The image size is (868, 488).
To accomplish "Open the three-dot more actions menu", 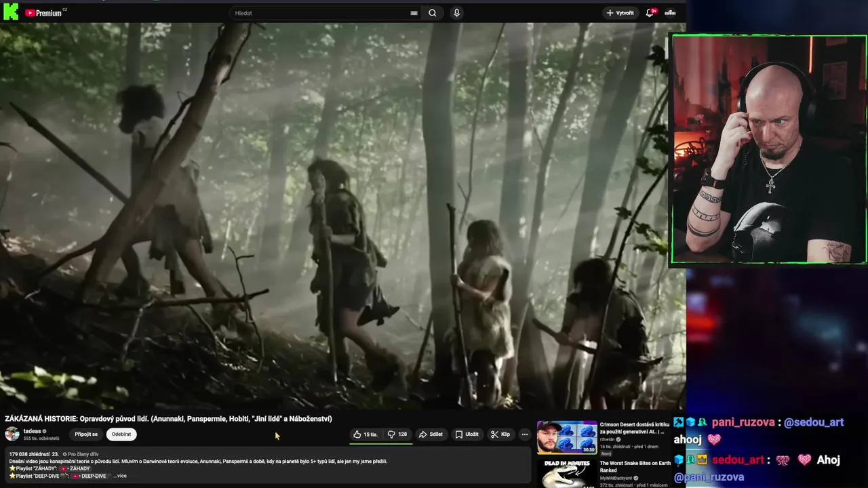I will point(525,434).
